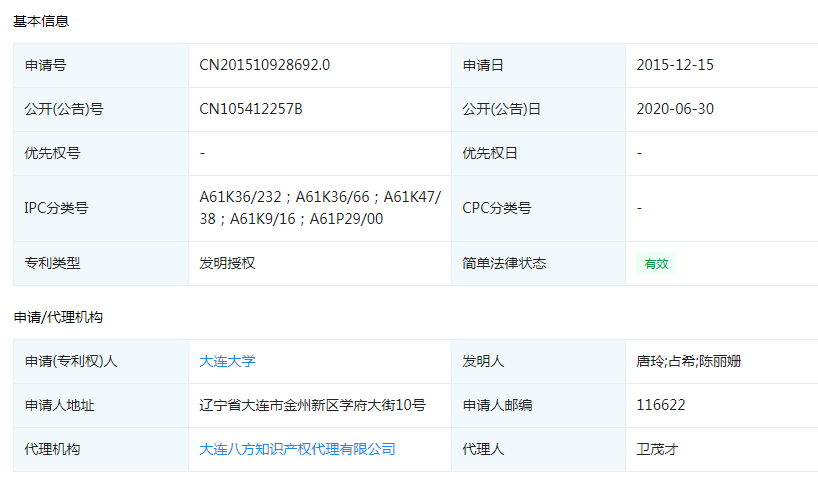Click the CPC分类号 field label
The height and width of the screenshot is (492, 818).
[x=496, y=208]
